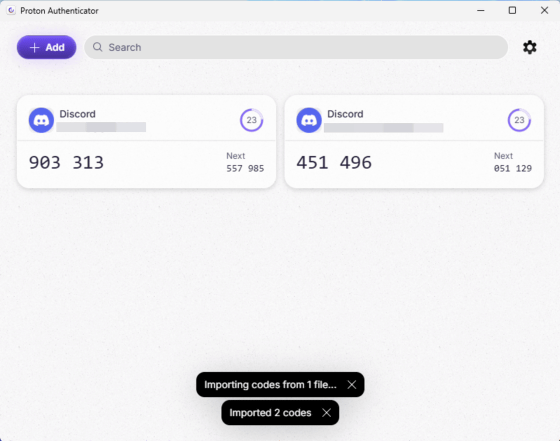
Task: Click the next code 557 985
Action: (x=245, y=168)
